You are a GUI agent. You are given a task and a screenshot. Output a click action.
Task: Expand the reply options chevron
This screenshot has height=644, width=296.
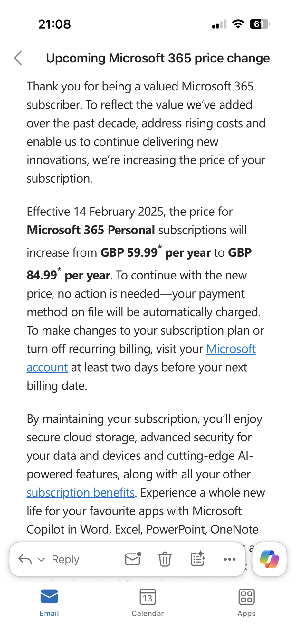pos(41,560)
